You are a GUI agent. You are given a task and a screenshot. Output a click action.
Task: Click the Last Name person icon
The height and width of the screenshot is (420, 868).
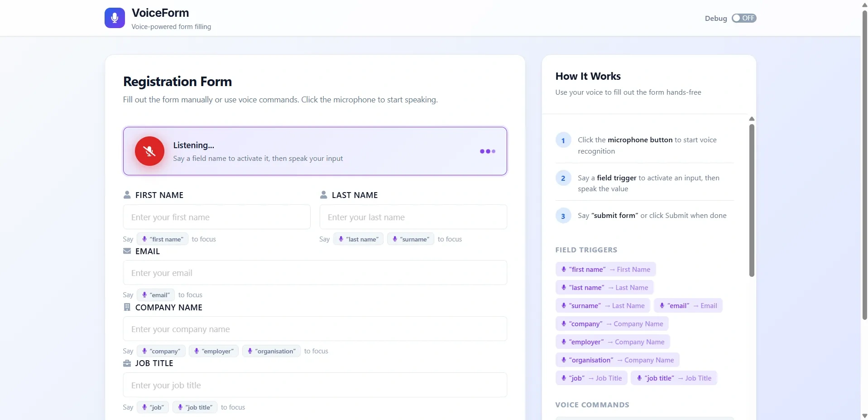pyautogui.click(x=324, y=195)
